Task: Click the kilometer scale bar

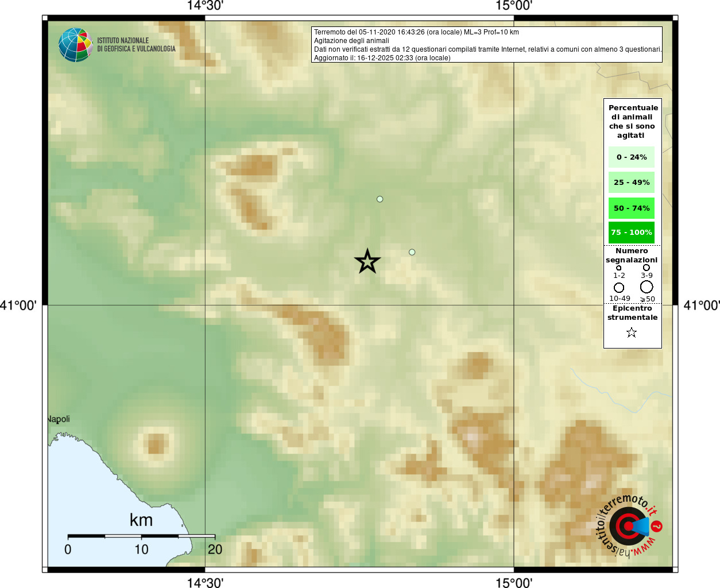Action: [x=141, y=536]
